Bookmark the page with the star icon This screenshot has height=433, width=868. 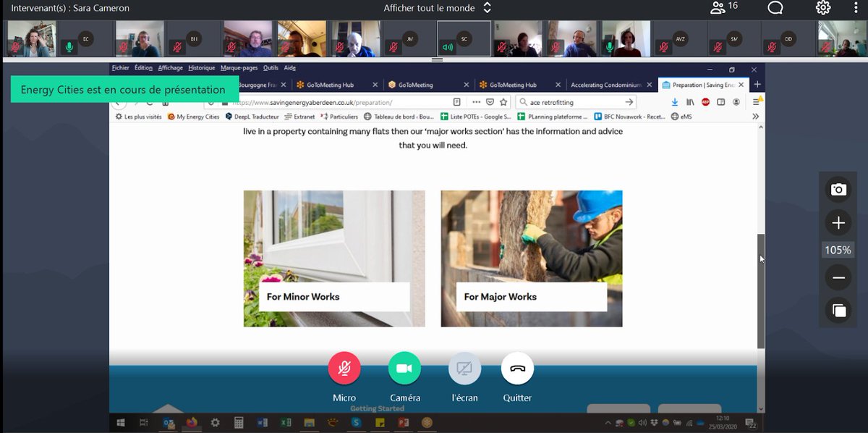click(503, 102)
